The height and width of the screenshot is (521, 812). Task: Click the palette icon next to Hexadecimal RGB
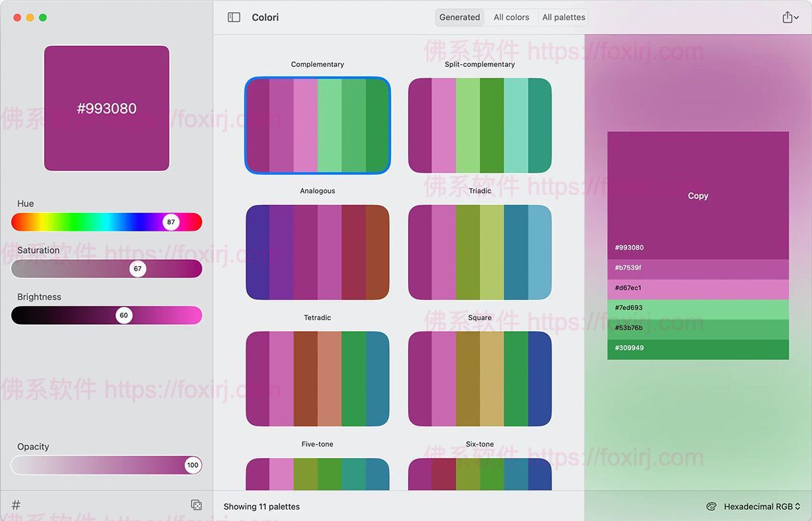pos(711,505)
